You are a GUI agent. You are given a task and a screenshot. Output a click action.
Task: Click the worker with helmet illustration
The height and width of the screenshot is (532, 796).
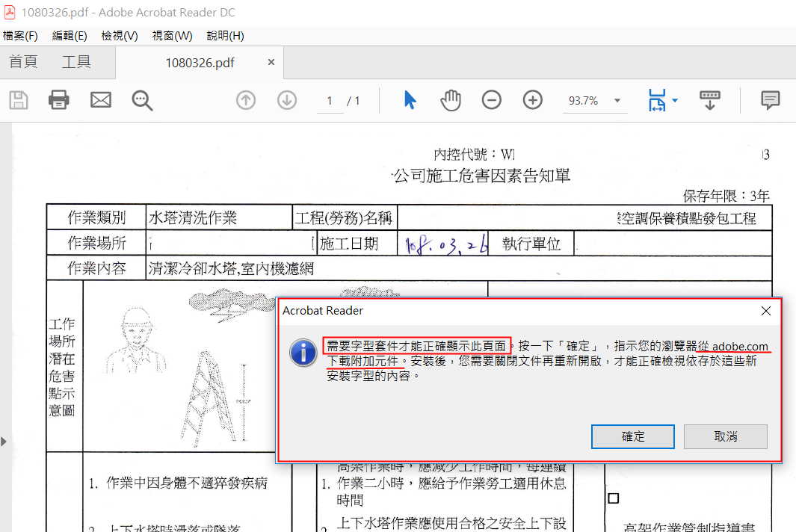(x=137, y=340)
